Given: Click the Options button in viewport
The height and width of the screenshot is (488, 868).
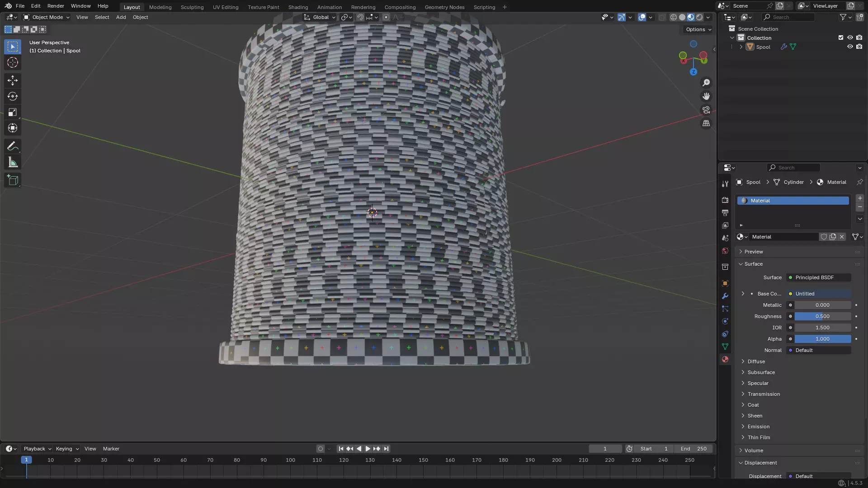Looking at the screenshot, I should pos(698,29).
